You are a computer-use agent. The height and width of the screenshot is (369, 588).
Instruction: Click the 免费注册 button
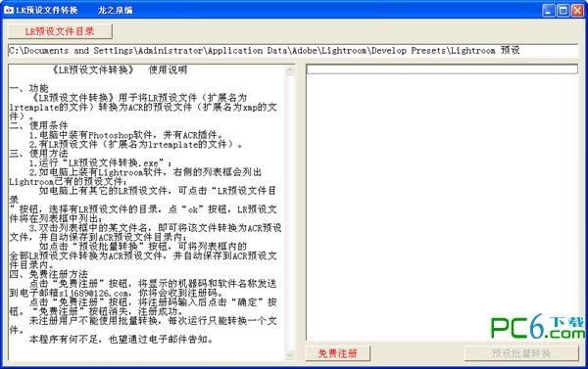pyautogui.click(x=338, y=353)
